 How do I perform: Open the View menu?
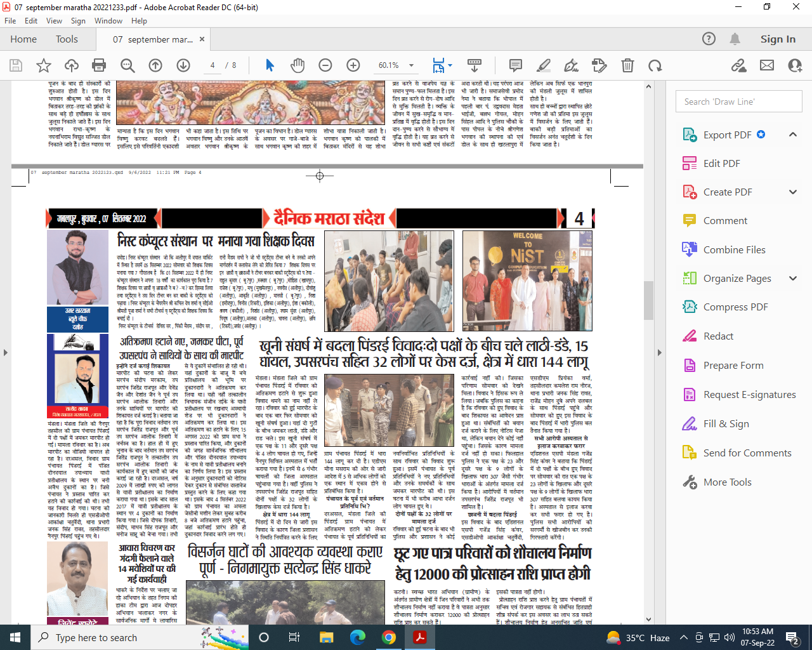pyautogui.click(x=54, y=21)
